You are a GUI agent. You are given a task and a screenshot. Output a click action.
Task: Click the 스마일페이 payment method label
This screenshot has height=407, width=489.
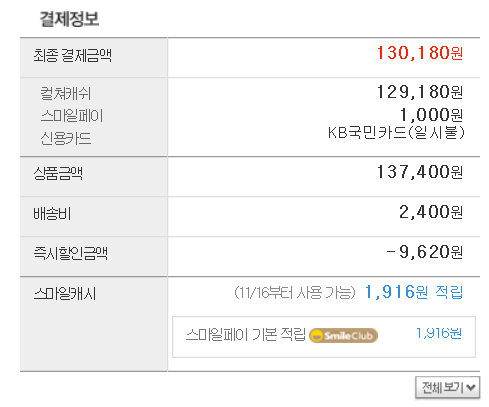coord(72,116)
